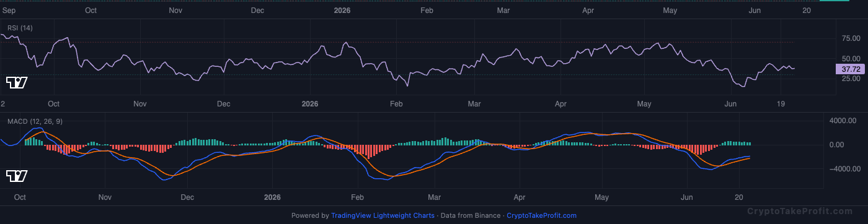
Task: Click the TradingView logo in the RSI pane
Action: tap(17, 82)
